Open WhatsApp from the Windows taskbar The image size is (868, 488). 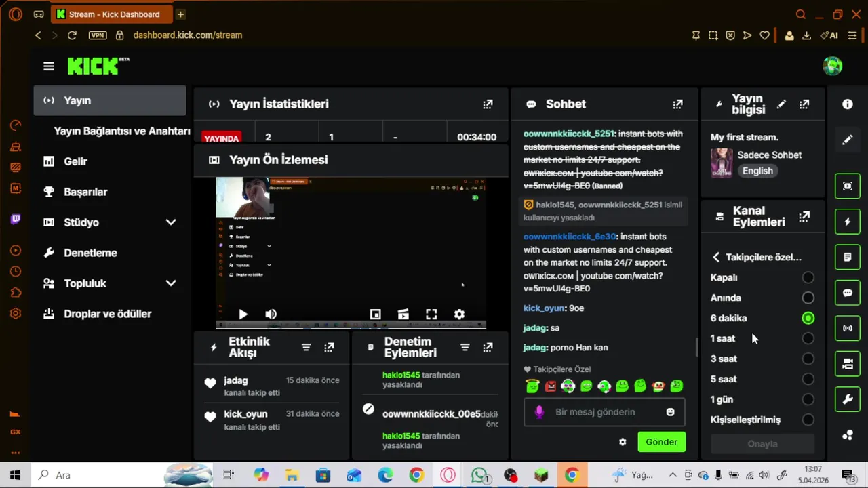tap(479, 475)
